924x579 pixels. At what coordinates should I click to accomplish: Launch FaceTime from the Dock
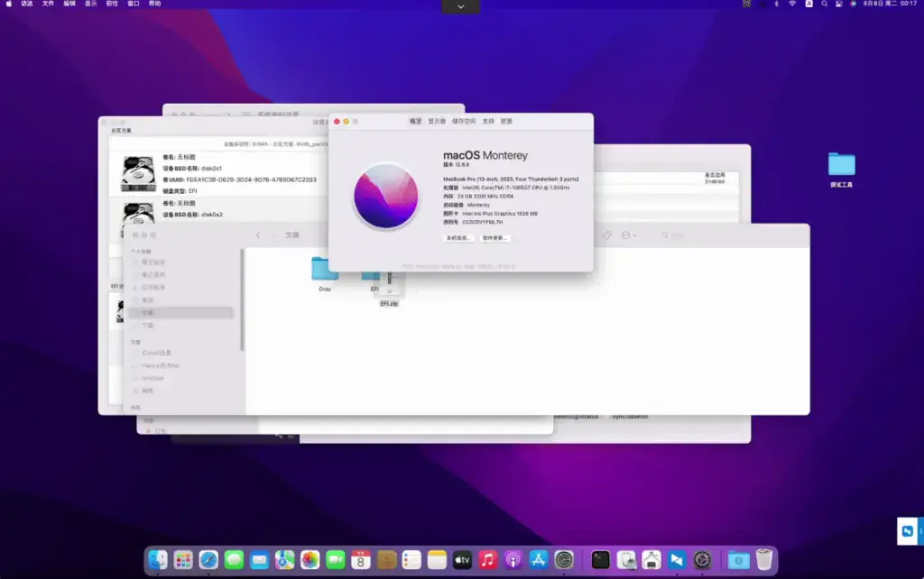click(336, 559)
